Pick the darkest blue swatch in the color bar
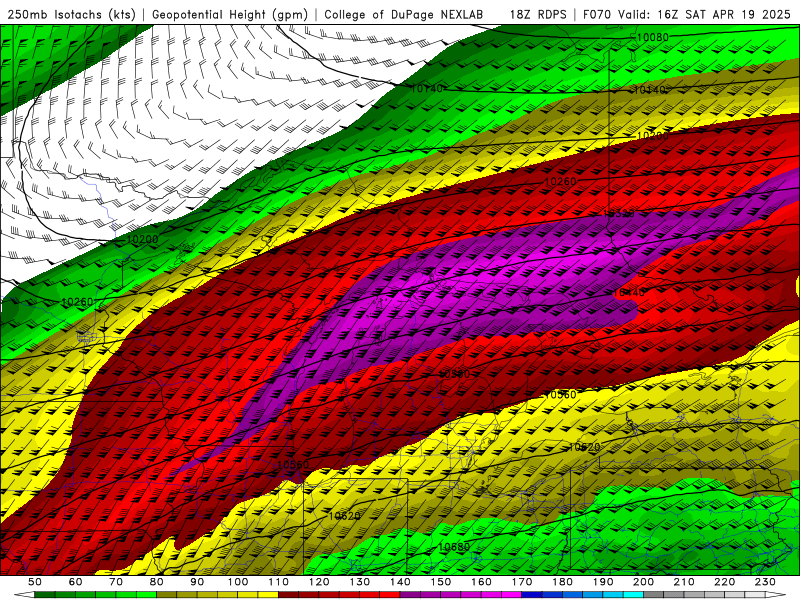Image resolution: width=800 pixels, height=600 pixels. (532, 594)
